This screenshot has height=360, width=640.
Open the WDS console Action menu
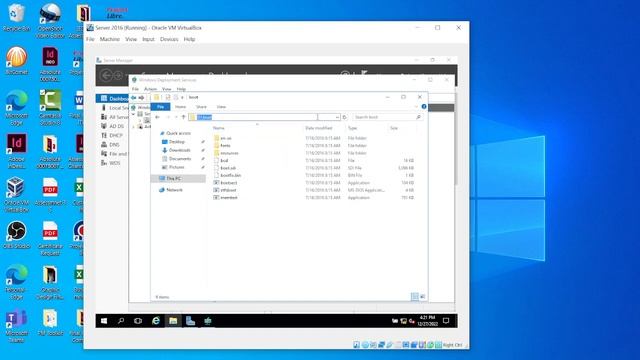(150, 89)
